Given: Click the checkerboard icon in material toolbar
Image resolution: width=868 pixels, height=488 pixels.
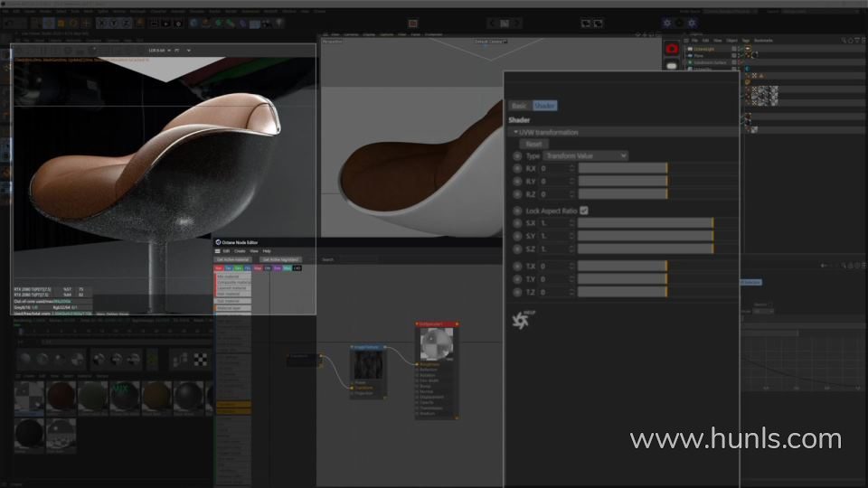Looking at the screenshot, I should click(x=201, y=361).
